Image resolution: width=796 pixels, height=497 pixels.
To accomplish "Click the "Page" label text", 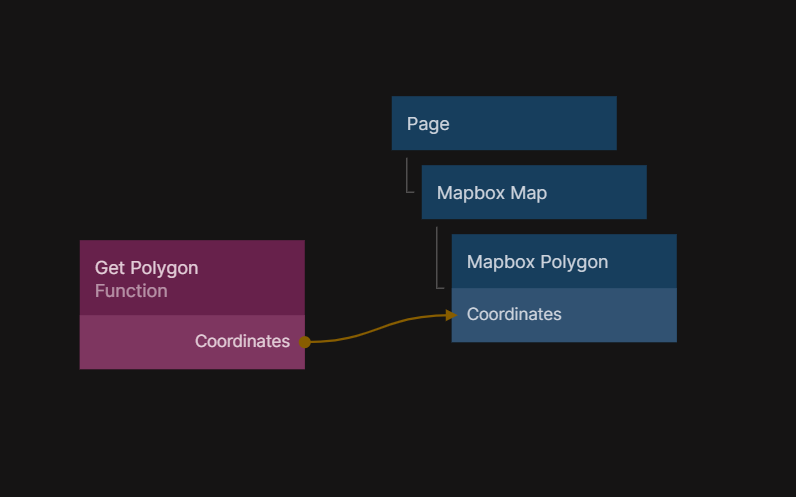I will (x=428, y=124).
